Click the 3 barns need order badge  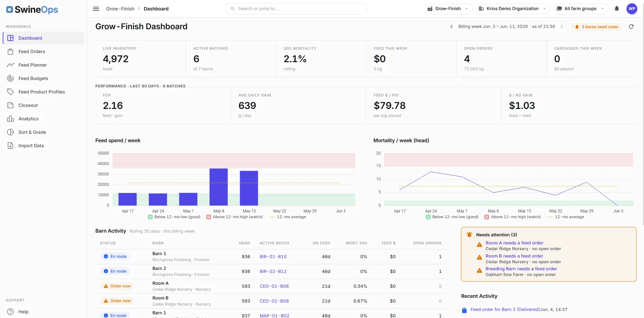pos(597,27)
